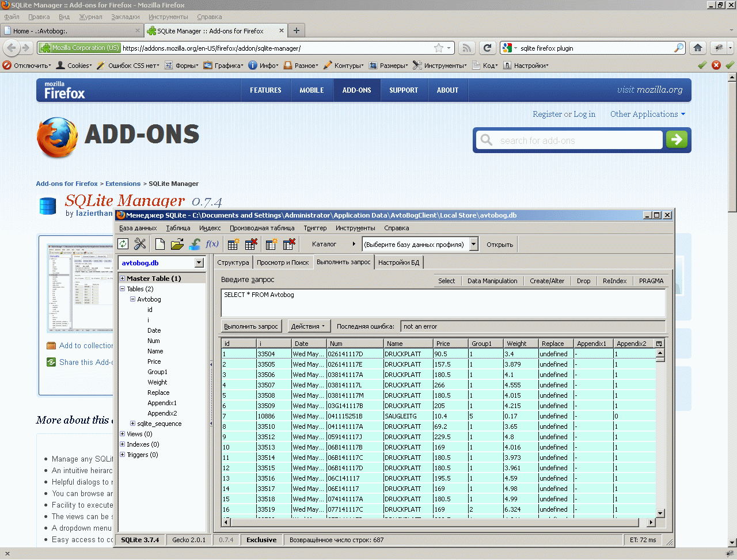Open the profile database selection dropdown
The image size is (737, 560).
pyautogui.click(x=473, y=244)
